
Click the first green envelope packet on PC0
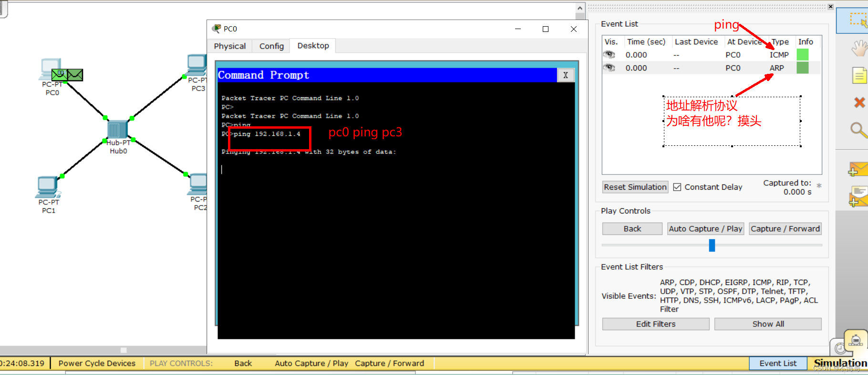[x=59, y=75]
